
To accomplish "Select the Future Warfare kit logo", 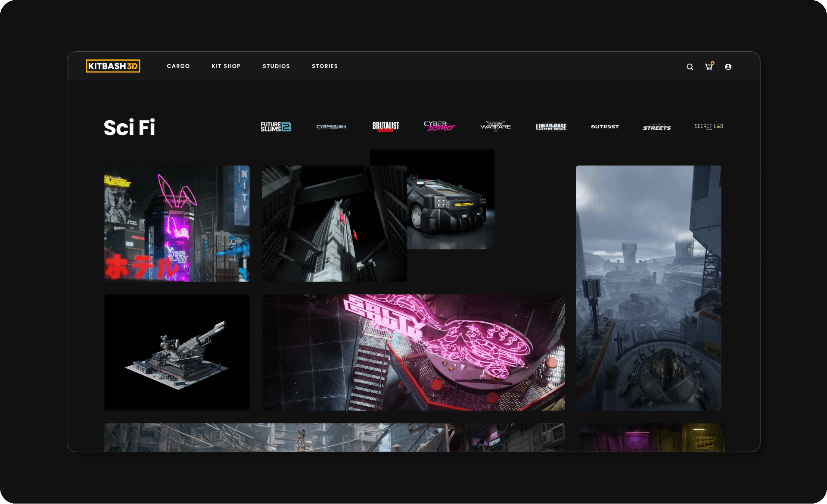I will click(495, 126).
